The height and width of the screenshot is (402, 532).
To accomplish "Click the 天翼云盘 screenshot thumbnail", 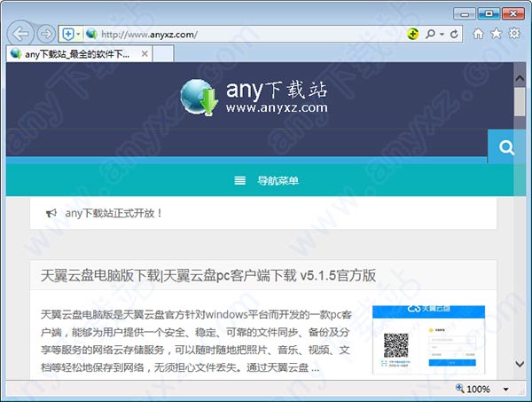I will [x=428, y=340].
